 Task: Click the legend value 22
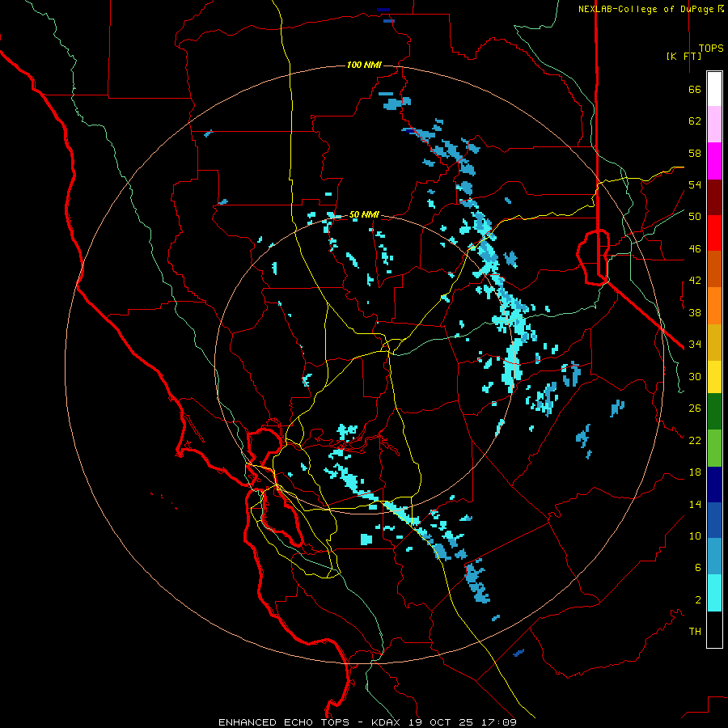695,441
